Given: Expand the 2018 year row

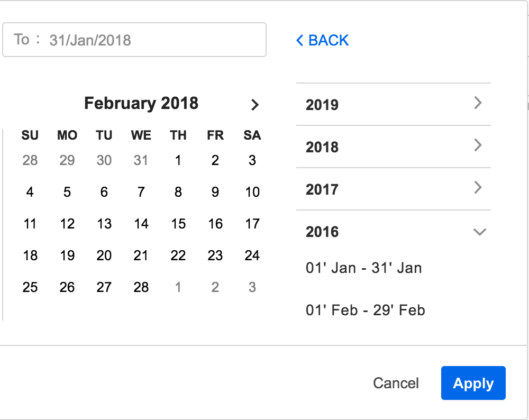Looking at the screenshot, I should [x=393, y=147].
